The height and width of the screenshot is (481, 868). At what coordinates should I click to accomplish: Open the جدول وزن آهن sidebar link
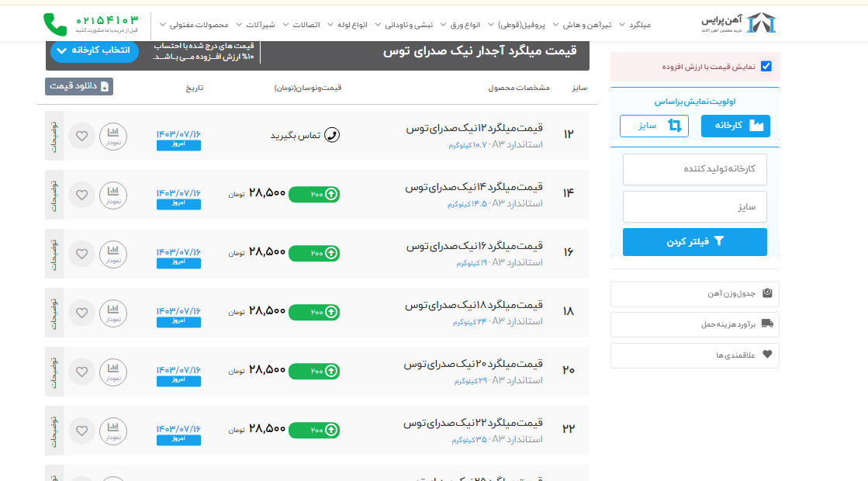[x=695, y=294]
